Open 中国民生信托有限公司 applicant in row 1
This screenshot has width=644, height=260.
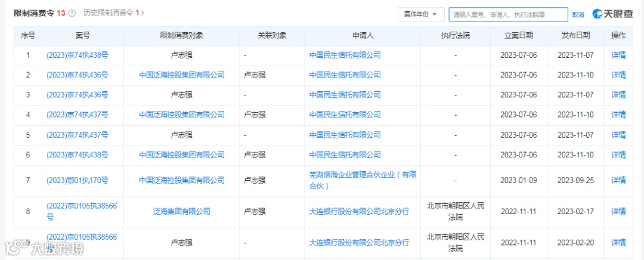point(345,55)
